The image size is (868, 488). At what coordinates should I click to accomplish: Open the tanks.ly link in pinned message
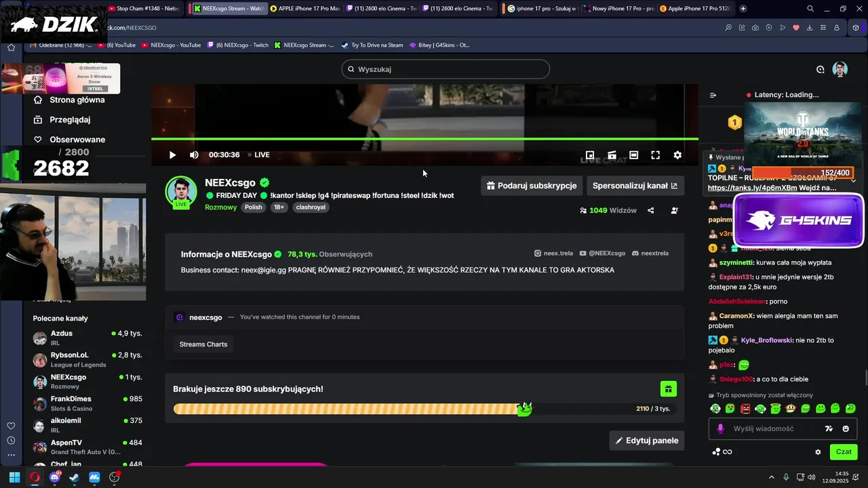tap(752, 188)
